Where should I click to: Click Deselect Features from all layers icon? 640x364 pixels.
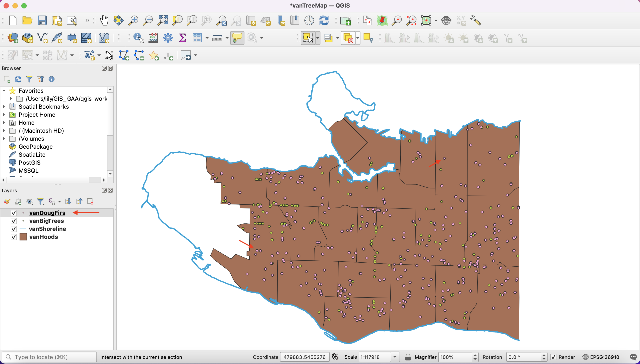pos(348,38)
